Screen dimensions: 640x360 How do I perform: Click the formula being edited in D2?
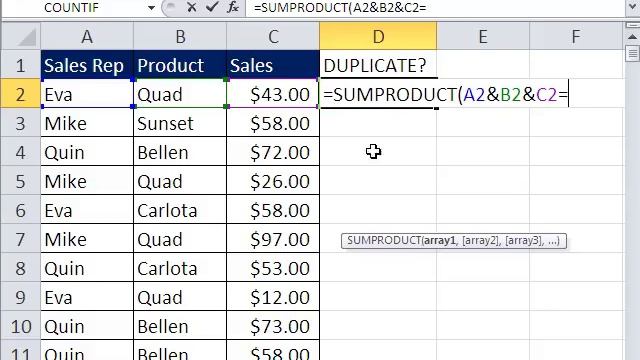[x=445, y=95]
